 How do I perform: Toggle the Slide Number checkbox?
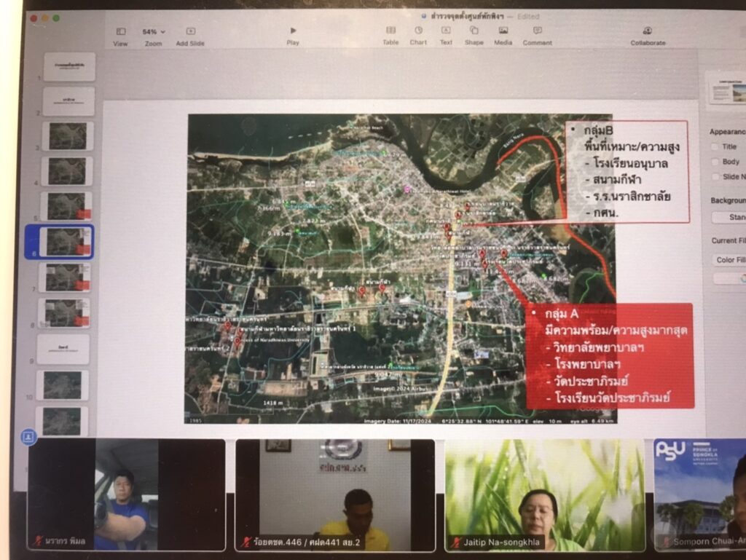[x=715, y=177]
